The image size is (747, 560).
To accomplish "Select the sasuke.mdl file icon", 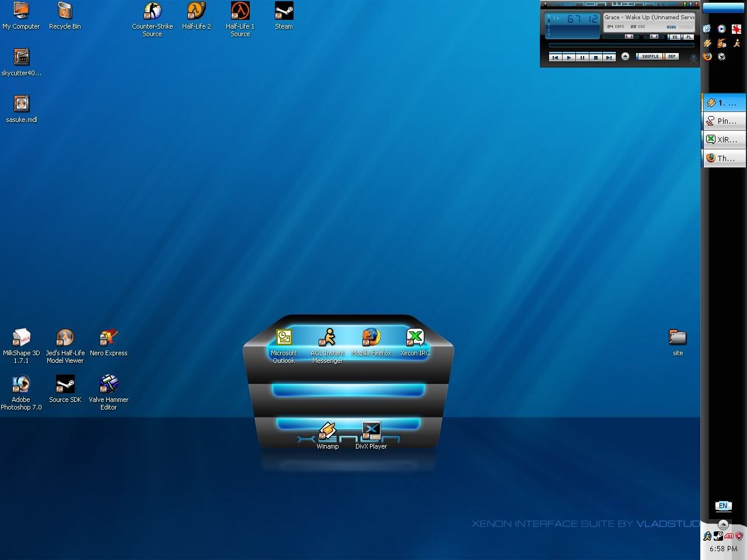I will coord(21,109).
